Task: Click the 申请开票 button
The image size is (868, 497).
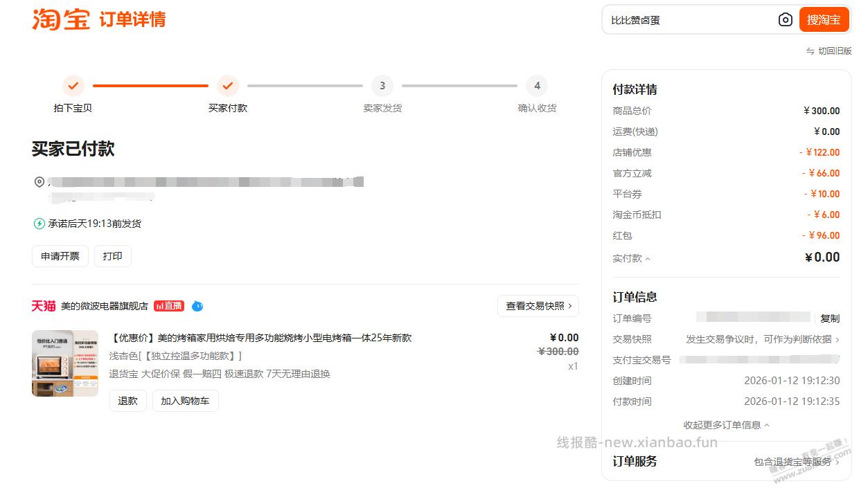Action: pyautogui.click(x=59, y=255)
